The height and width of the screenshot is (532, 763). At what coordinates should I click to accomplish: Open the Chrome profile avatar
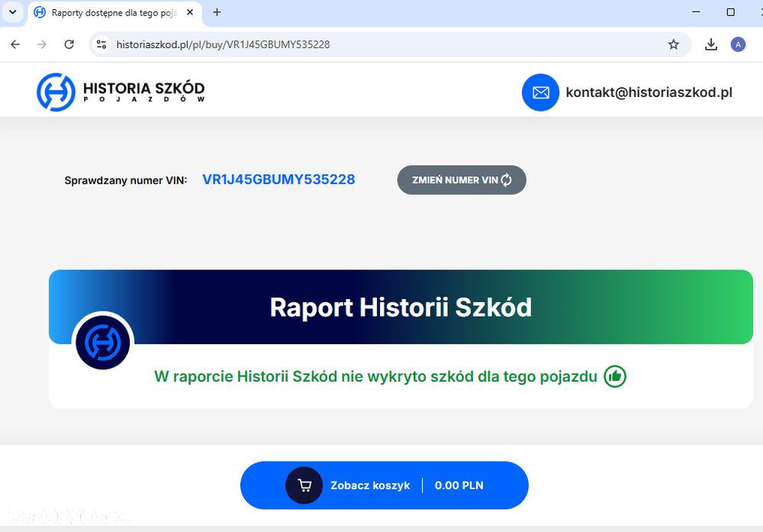point(738,44)
